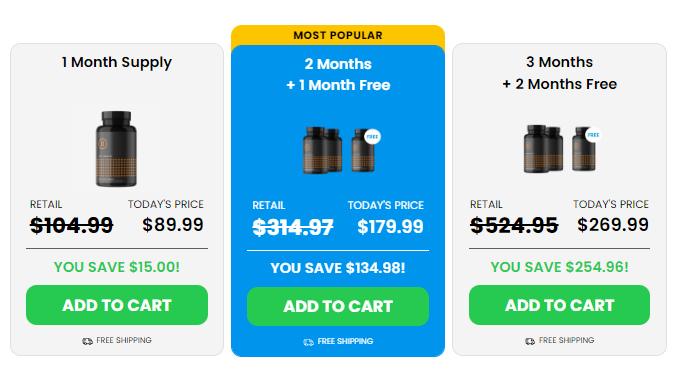Select the 2 Months + 1 Month Free heading
679x370 pixels.
point(338,75)
